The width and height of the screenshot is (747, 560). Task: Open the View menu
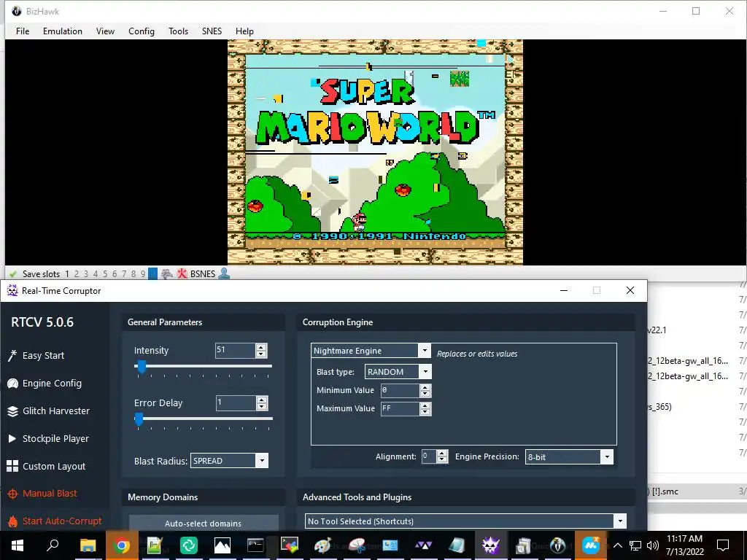[x=105, y=31]
